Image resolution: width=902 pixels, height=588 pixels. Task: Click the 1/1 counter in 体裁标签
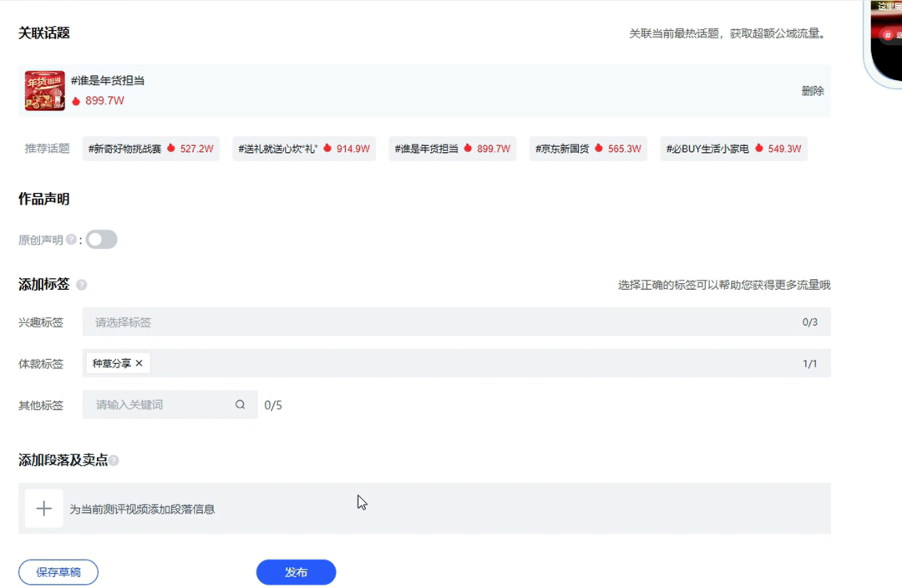point(809,363)
